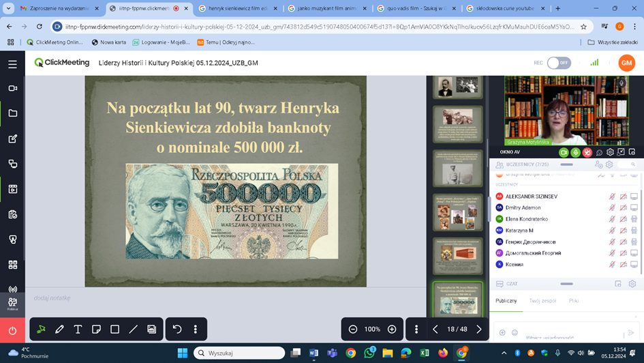Viewport: 644px width, 363px height.
Task: Switch to the Publiczny chat tab
Action: (x=506, y=301)
